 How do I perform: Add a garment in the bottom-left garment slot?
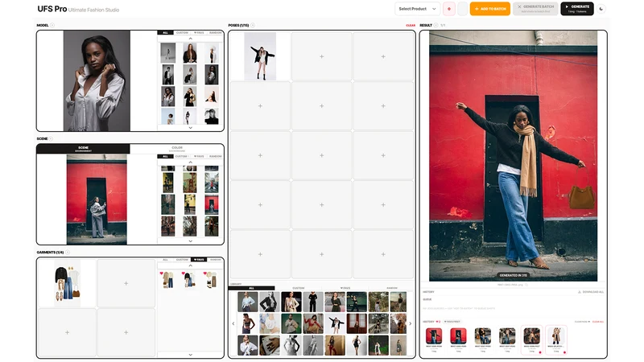point(67,332)
